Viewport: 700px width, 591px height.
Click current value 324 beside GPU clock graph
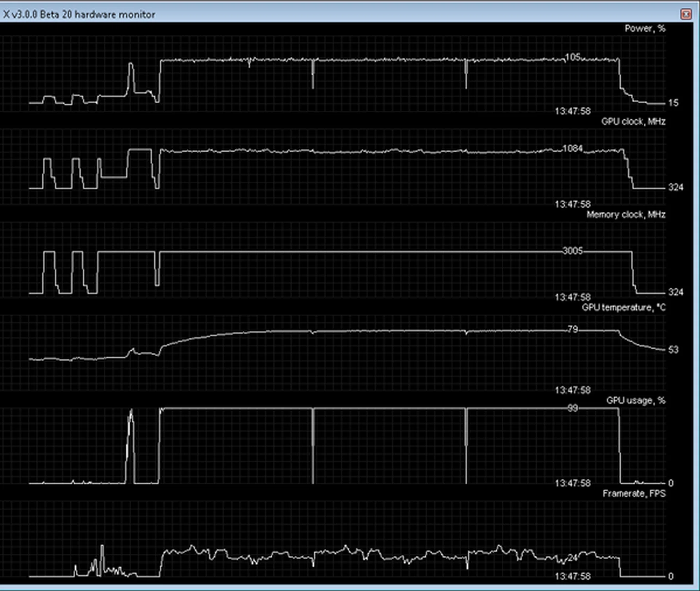(675, 187)
